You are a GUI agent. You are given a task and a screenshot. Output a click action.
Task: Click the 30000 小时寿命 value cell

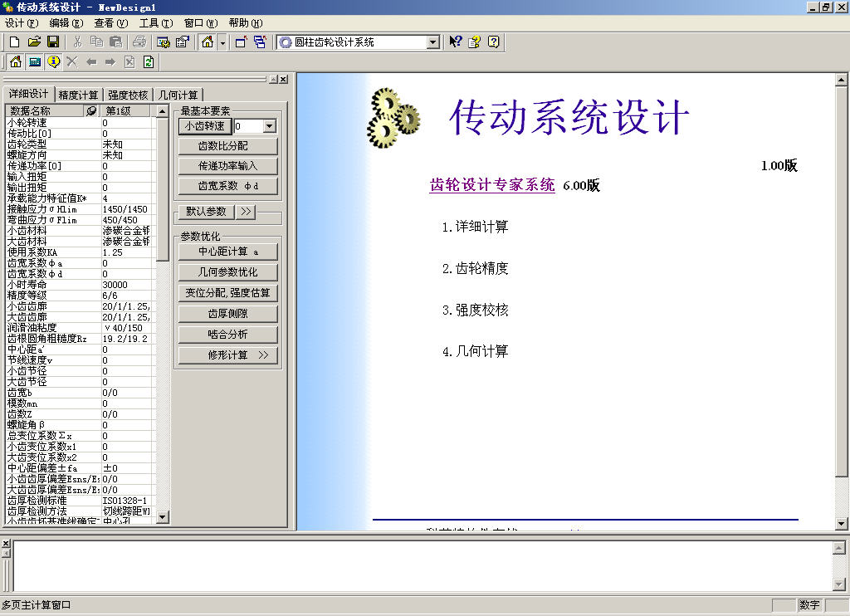127,285
